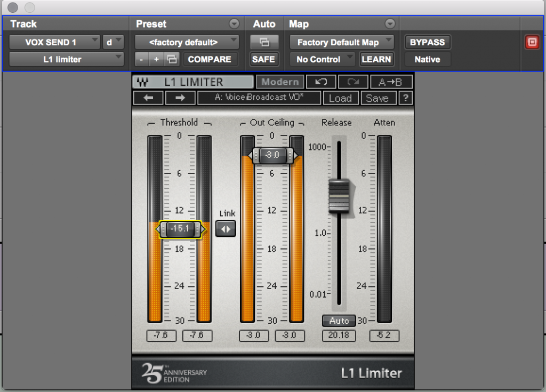Select the Out Ceiling handle at -3.0

pos(272,155)
